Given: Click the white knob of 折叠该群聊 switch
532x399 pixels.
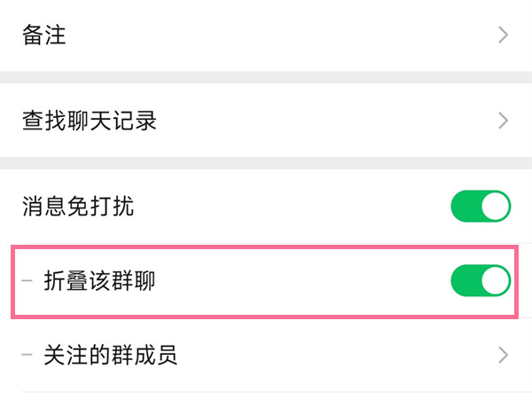Looking at the screenshot, I should pos(497,281).
